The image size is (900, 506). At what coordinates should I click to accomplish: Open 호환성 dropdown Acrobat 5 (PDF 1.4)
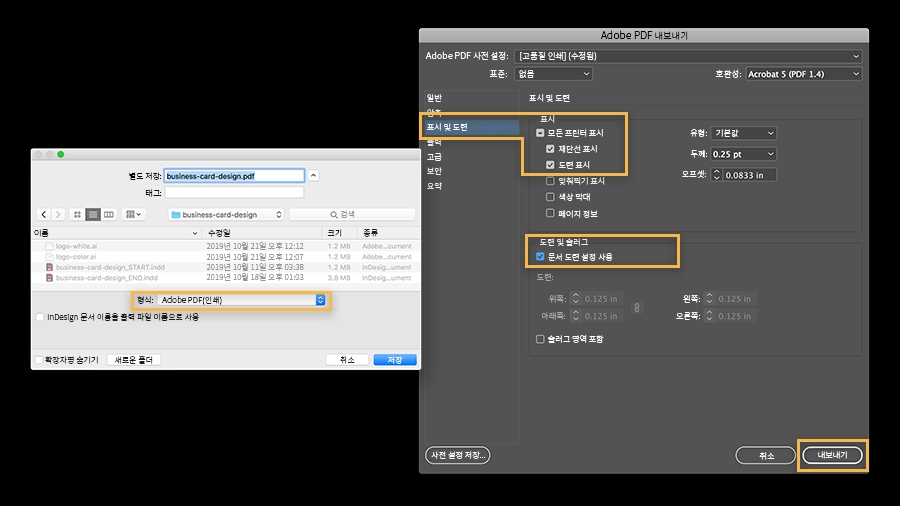(x=804, y=74)
